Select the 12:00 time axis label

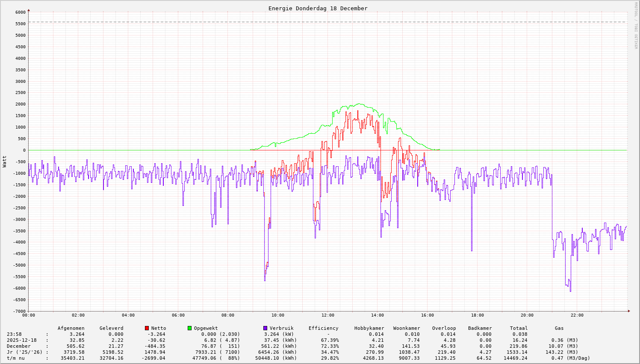tap(327, 315)
